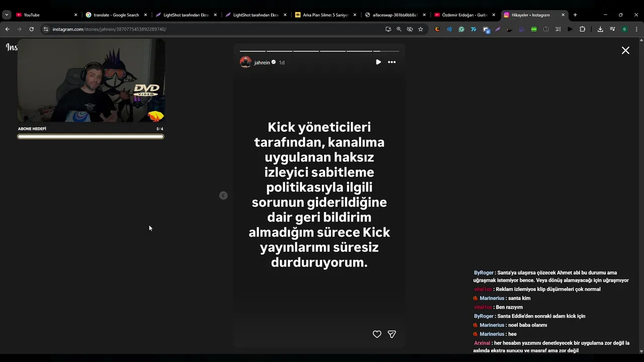Select the Hikayeler • Instagram tab

coord(534,15)
